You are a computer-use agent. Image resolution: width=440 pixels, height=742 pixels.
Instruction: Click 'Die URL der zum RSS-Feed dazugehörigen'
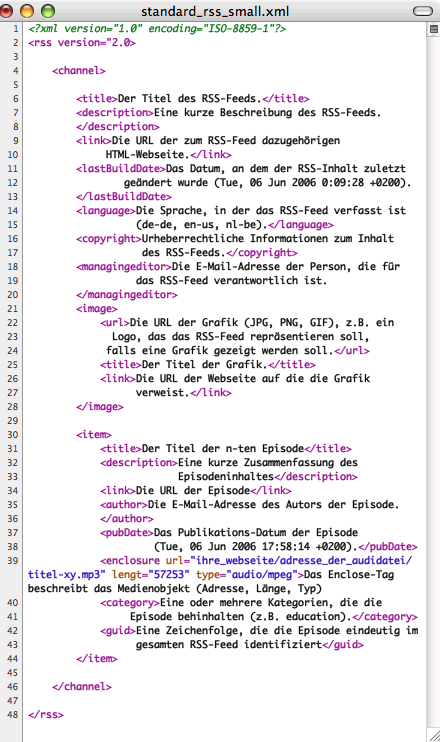(226, 141)
